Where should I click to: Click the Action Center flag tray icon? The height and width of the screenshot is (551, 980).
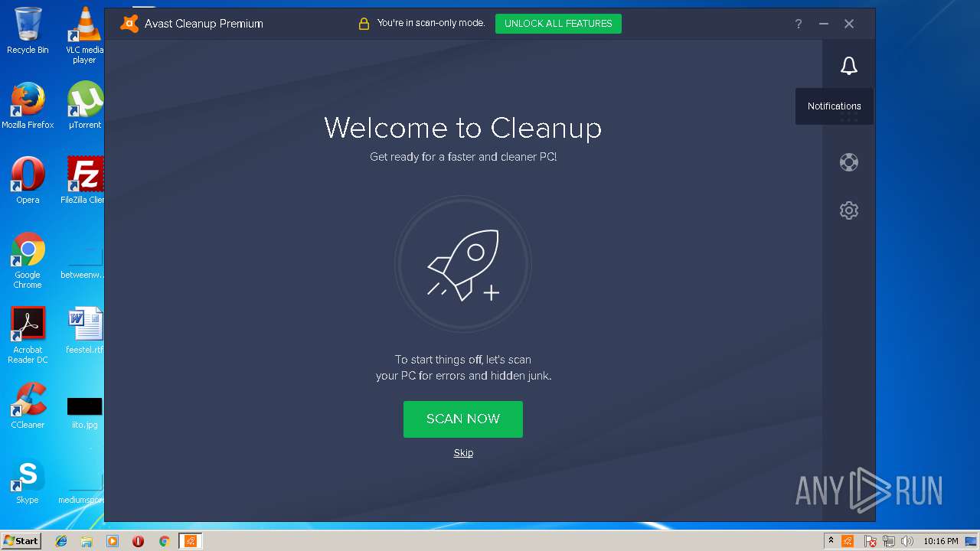point(870,541)
